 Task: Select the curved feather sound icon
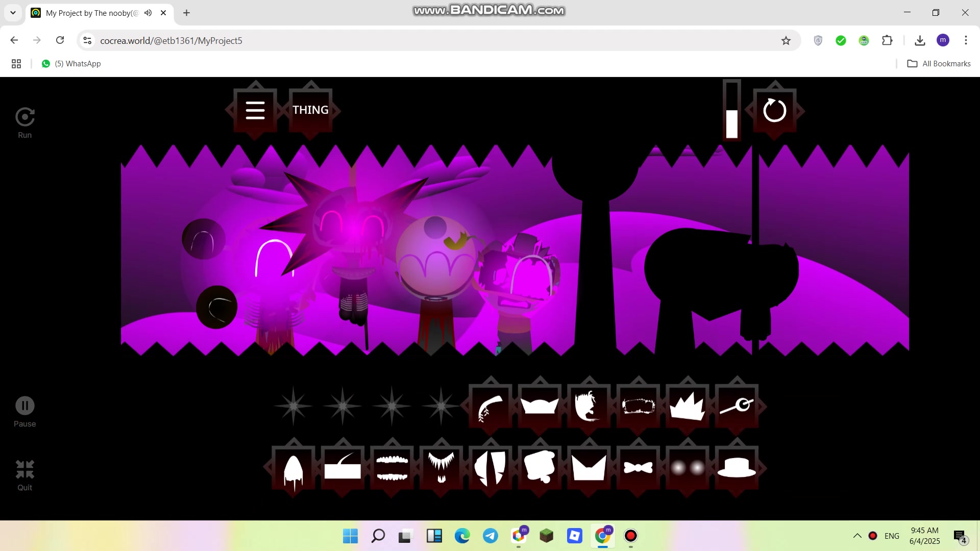point(491,407)
